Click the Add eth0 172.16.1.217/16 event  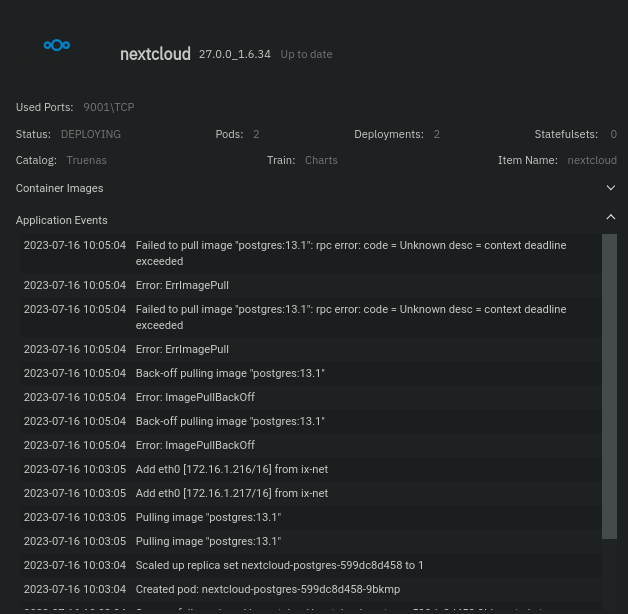(x=310, y=494)
